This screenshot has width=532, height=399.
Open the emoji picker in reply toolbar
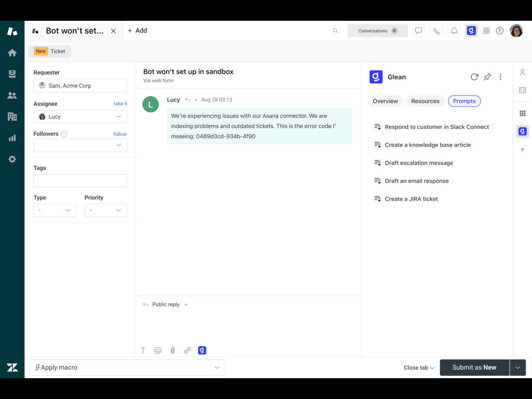pyautogui.click(x=158, y=351)
